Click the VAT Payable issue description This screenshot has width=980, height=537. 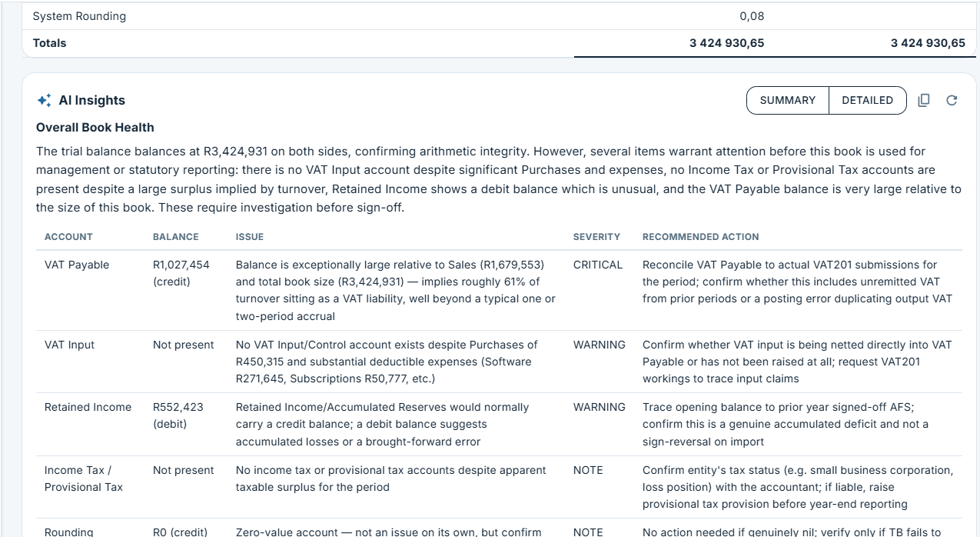coord(396,290)
